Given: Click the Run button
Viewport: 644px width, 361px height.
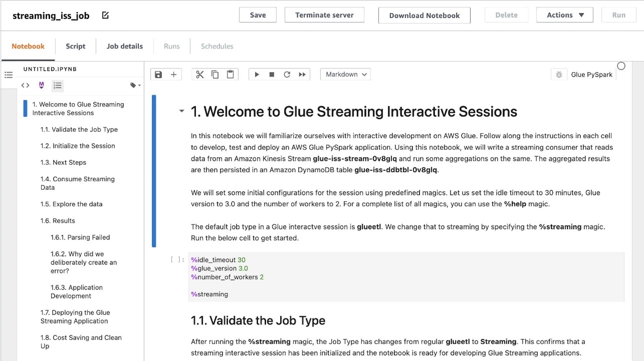Looking at the screenshot, I should point(619,15).
